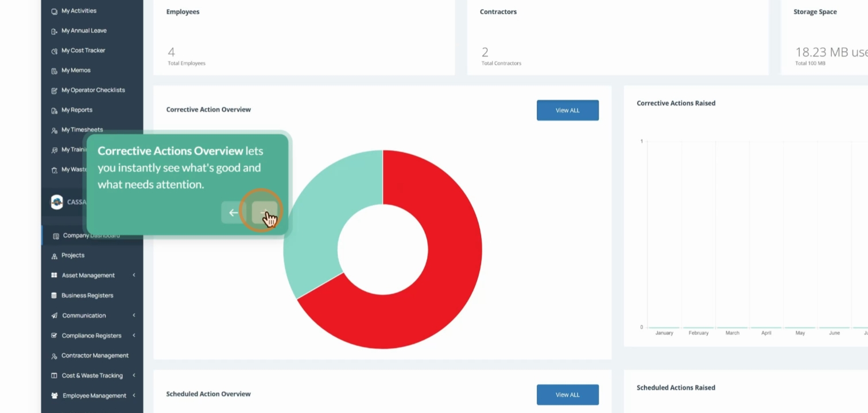Click the Projects sidebar icon

pyautogui.click(x=55, y=256)
